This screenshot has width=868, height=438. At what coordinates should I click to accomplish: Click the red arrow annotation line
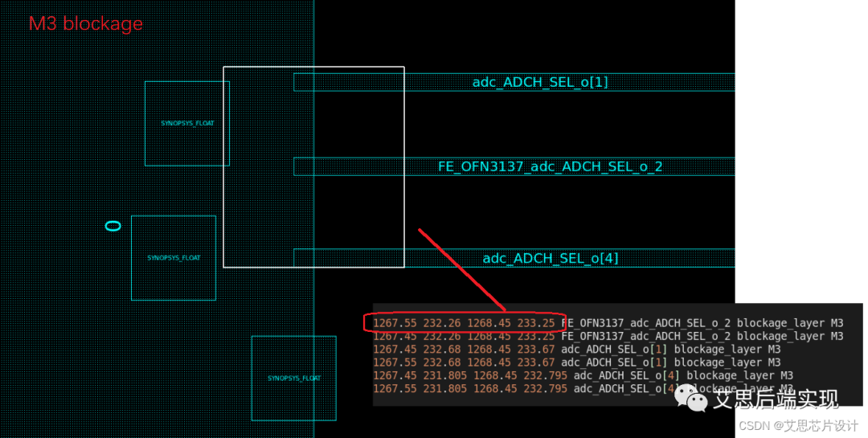pos(461,269)
